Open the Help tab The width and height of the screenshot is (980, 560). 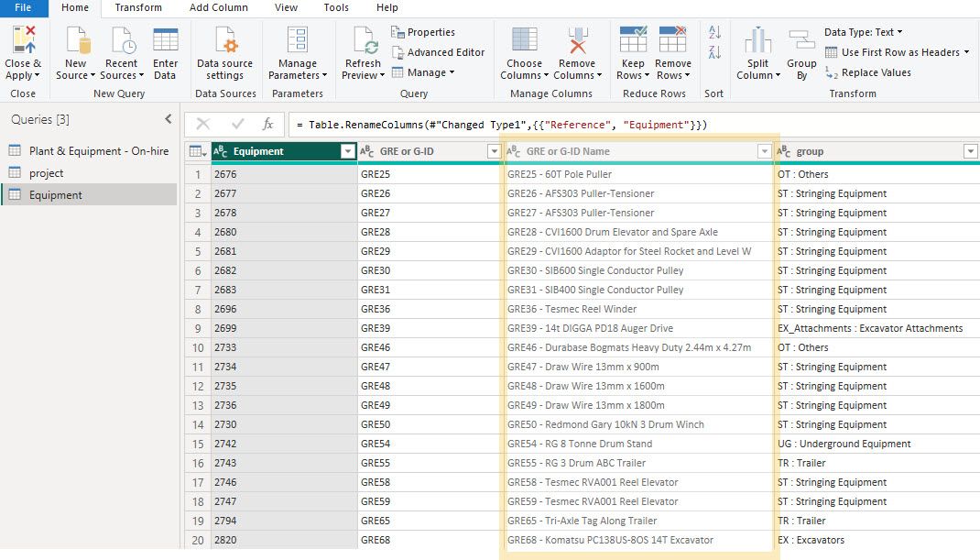point(387,7)
